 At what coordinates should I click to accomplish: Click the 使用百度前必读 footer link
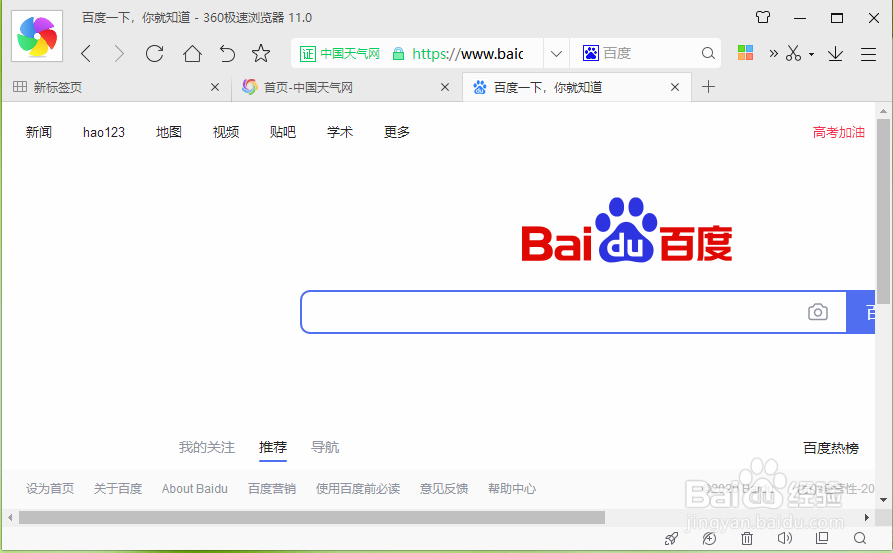click(358, 489)
